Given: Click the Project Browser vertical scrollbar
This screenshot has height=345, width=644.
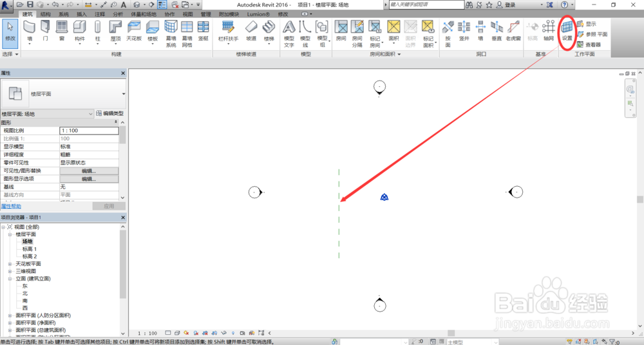Looking at the screenshot, I should tap(123, 264).
